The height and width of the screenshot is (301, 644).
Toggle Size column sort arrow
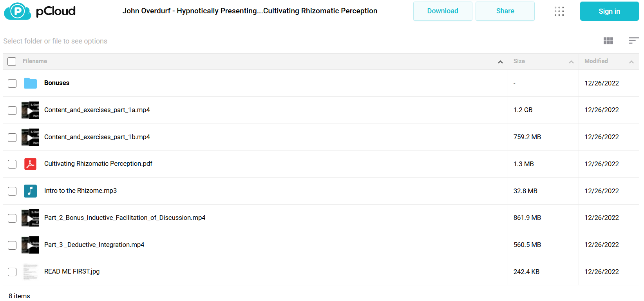tap(571, 62)
